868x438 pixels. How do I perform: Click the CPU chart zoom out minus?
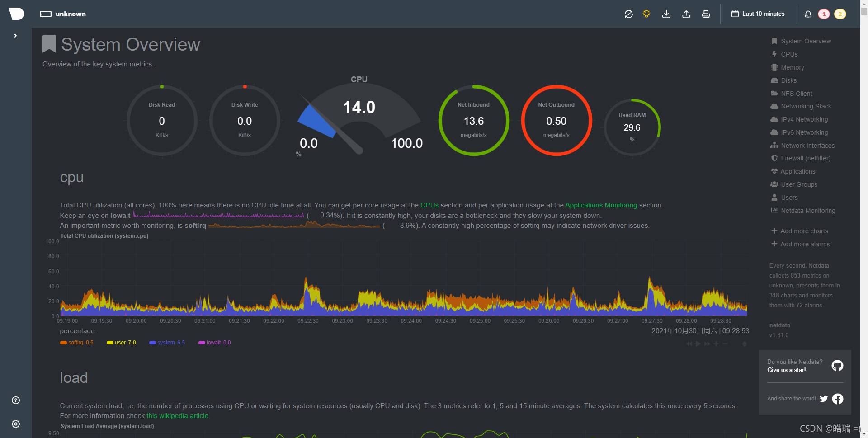tap(725, 344)
